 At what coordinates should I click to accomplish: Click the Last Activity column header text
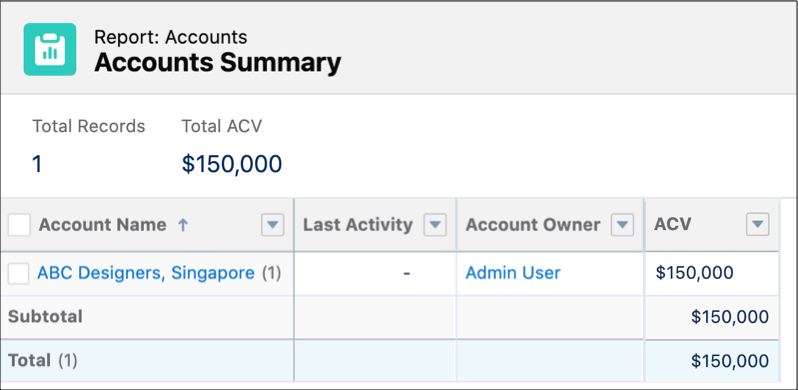click(358, 225)
